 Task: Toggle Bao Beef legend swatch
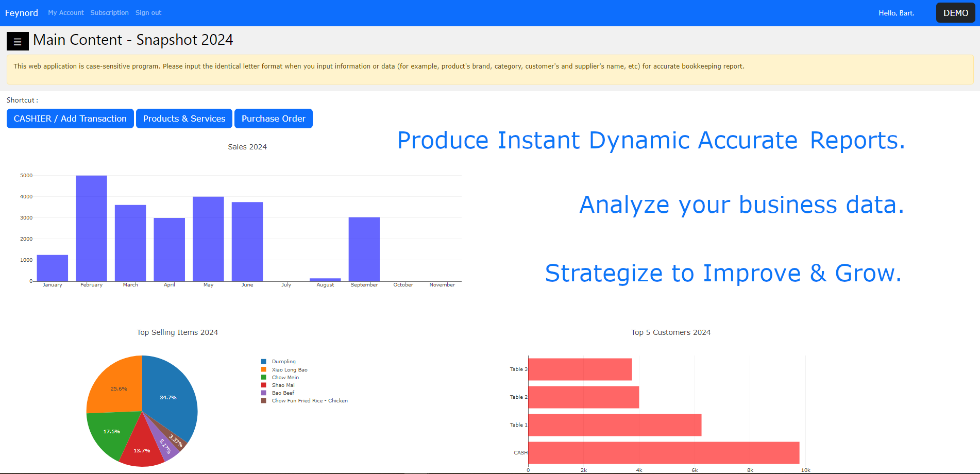tap(264, 393)
